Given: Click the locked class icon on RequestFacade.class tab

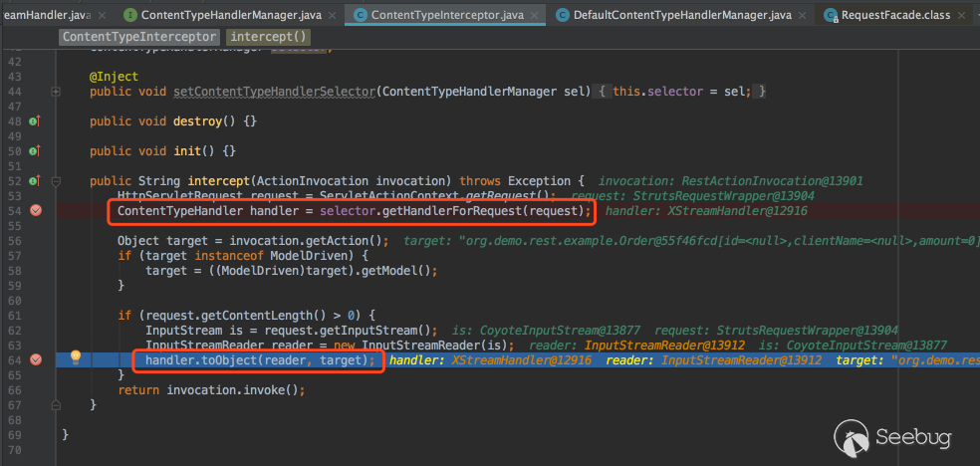Looking at the screenshot, I should 832,15.
